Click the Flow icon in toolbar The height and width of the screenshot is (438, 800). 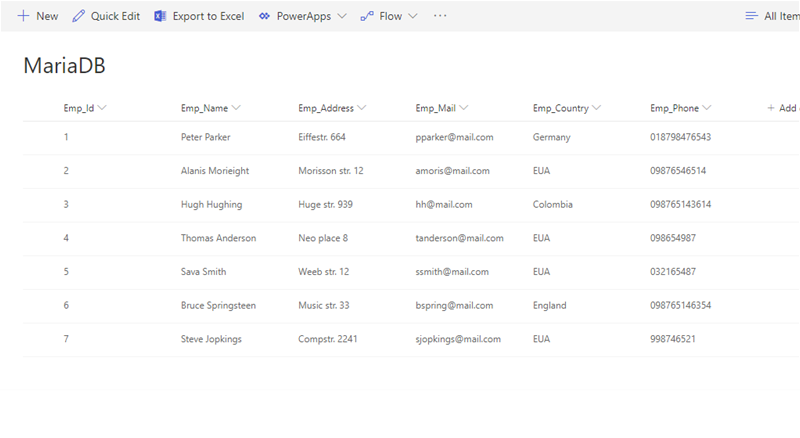pyautogui.click(x=367, y=16)
